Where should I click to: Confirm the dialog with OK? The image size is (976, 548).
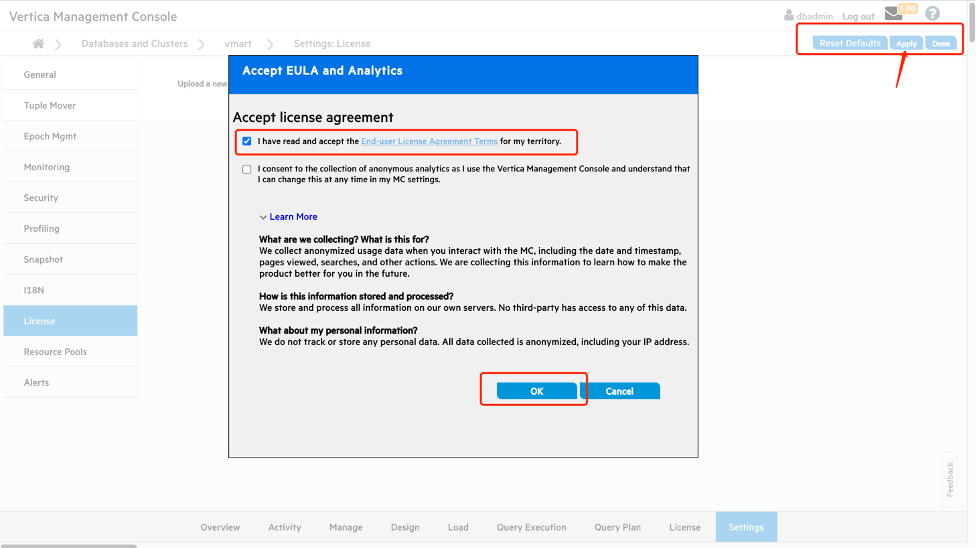pos(537,391)
